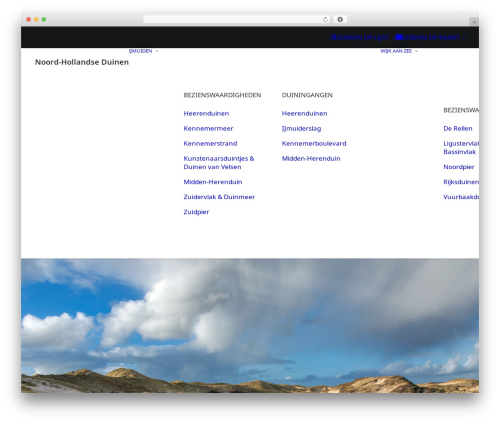Open the Zuidervlak & Duinmeer link
The width and height of the screenshot is (500, 423).
point(219,197)
